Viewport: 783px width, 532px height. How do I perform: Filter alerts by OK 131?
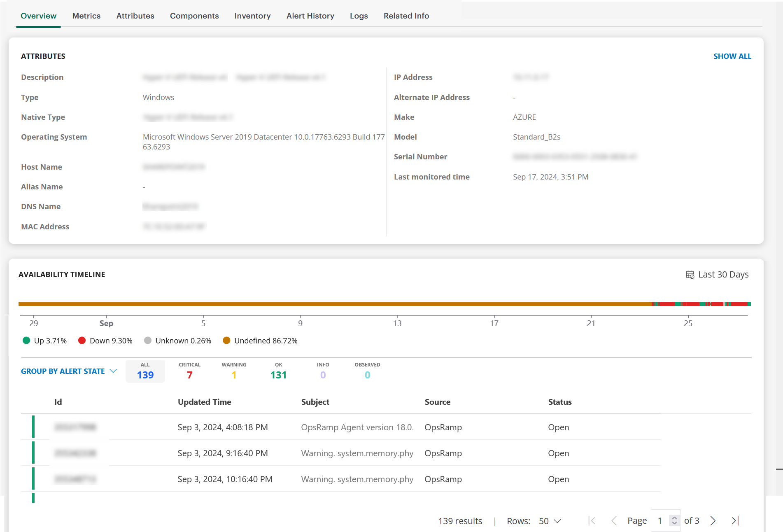point(279,371)
